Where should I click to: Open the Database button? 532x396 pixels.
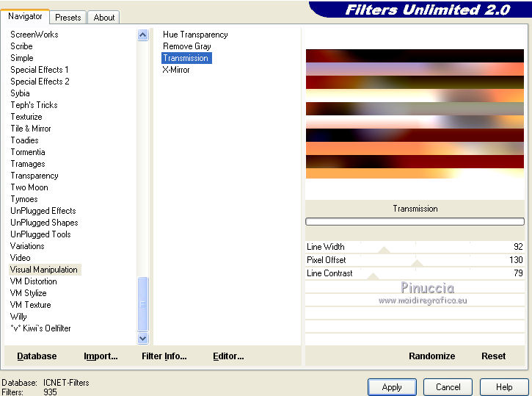(x=37, y=356)
